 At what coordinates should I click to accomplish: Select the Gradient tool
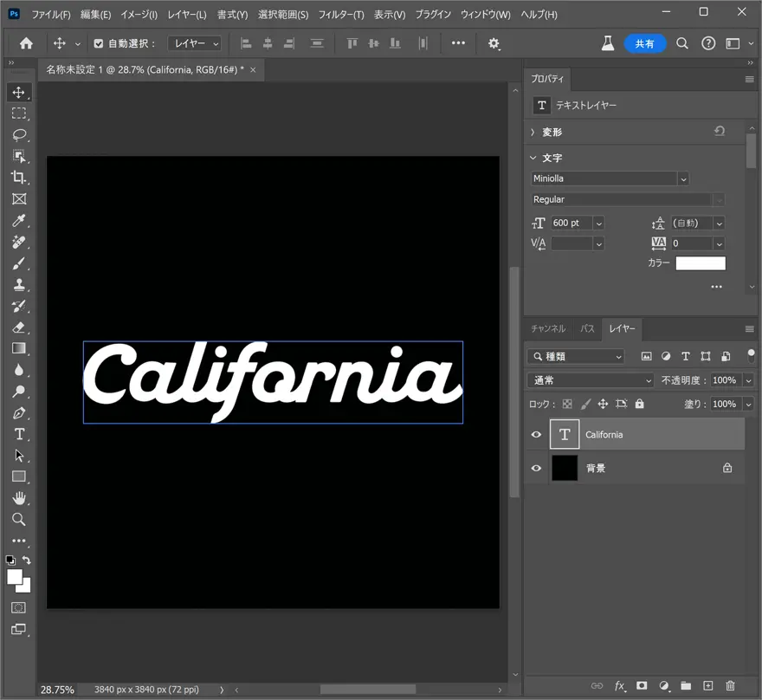pos(19,348)
